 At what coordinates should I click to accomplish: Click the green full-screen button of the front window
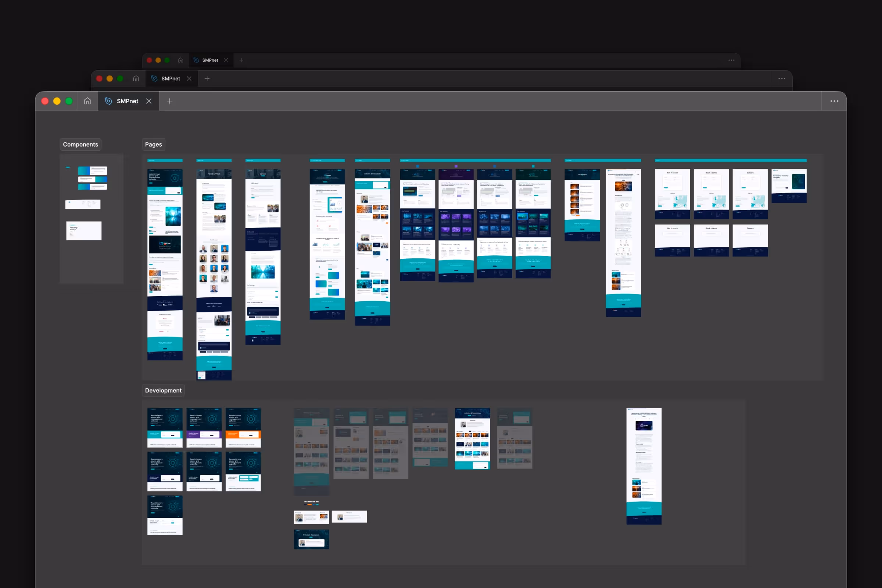(69, 101)
